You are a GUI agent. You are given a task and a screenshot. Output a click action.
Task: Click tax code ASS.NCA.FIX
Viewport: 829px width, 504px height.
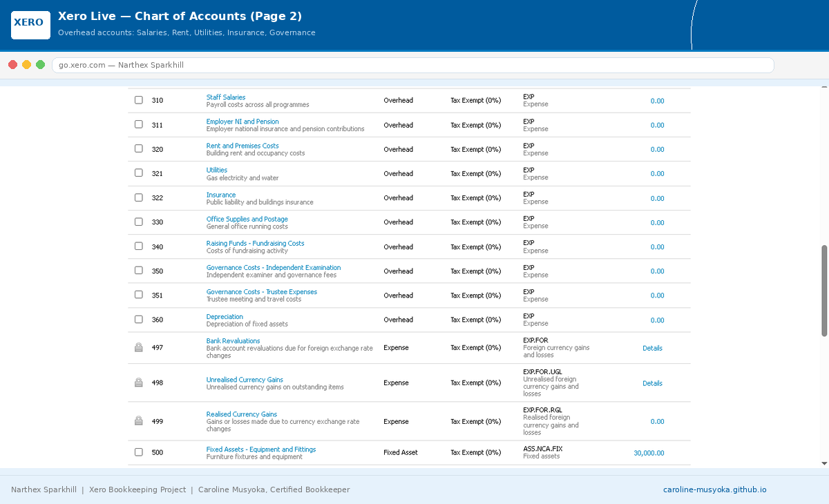coord(542,449)
